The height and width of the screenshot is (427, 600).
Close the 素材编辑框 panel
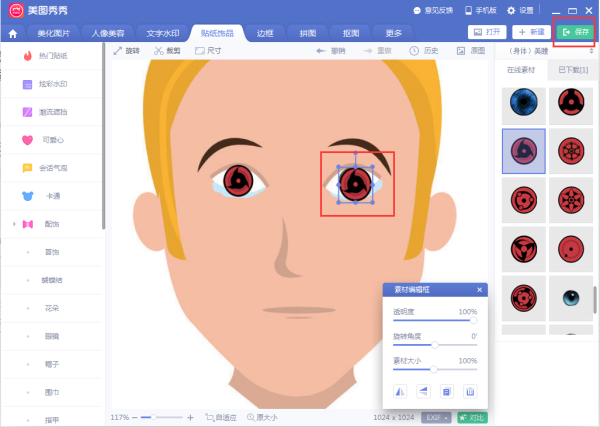(x=479, y=290)
